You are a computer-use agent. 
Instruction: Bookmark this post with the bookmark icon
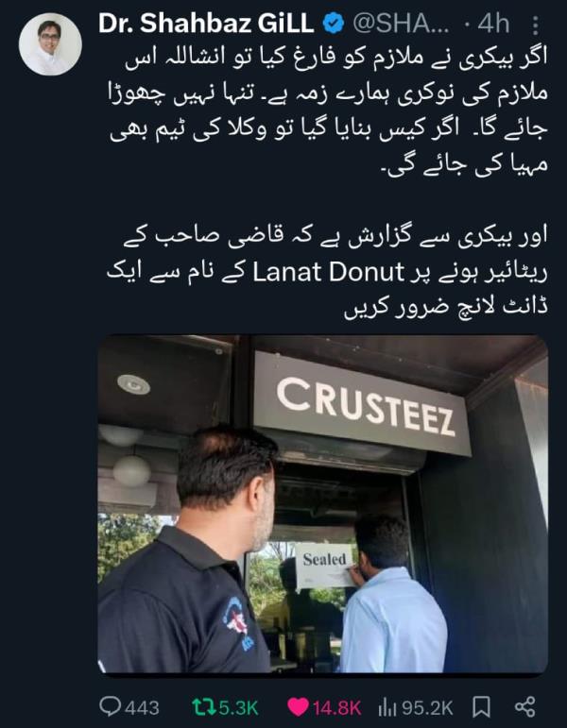[x=481, y=707]
